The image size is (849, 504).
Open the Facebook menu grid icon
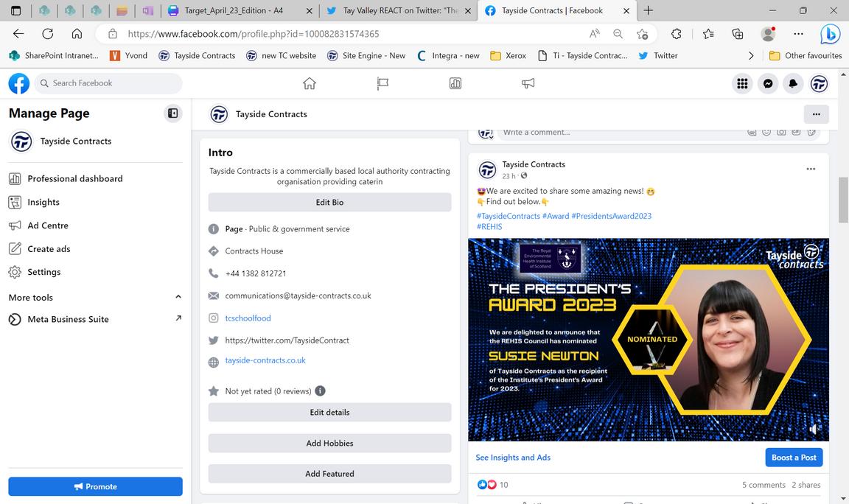click(742, 83)
